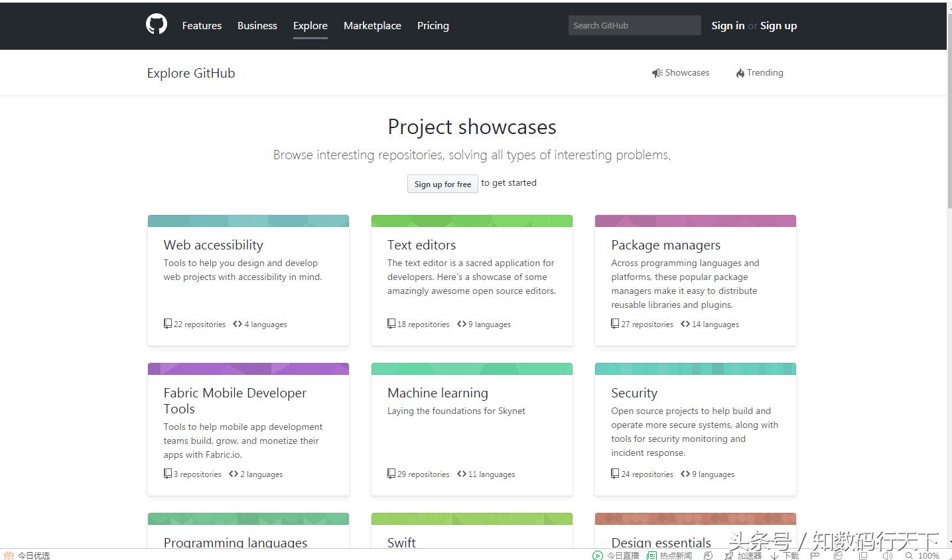Image resolution: width=952 pixels, height=560 pixels.
Task: Click languages code icon in Security card
Action: (685, 474)
